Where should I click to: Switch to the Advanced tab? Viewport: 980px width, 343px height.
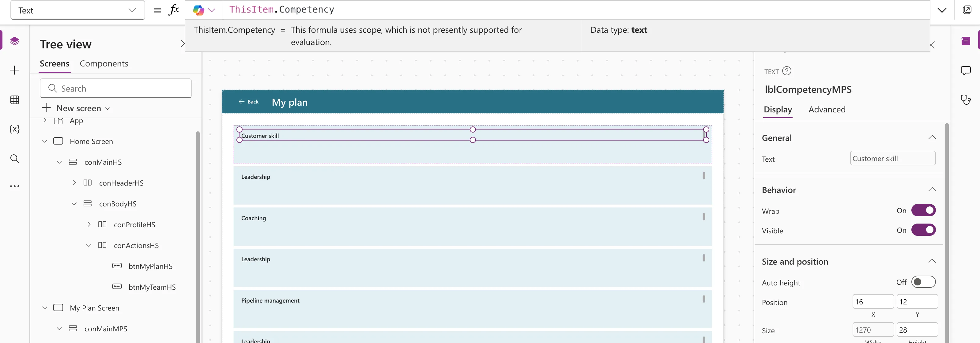click(827, 110)
